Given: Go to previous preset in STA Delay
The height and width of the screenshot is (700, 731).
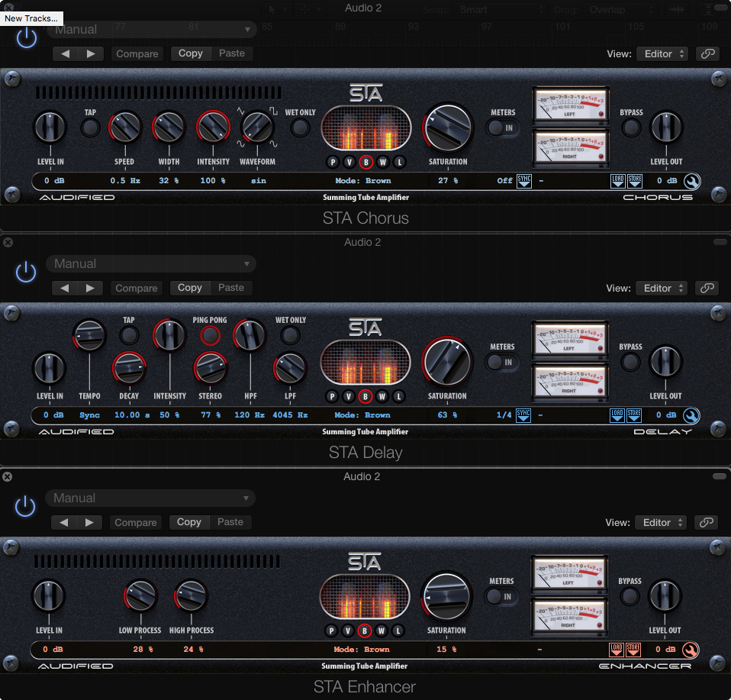Looking at the screenshot, I should tap(64, 289).
